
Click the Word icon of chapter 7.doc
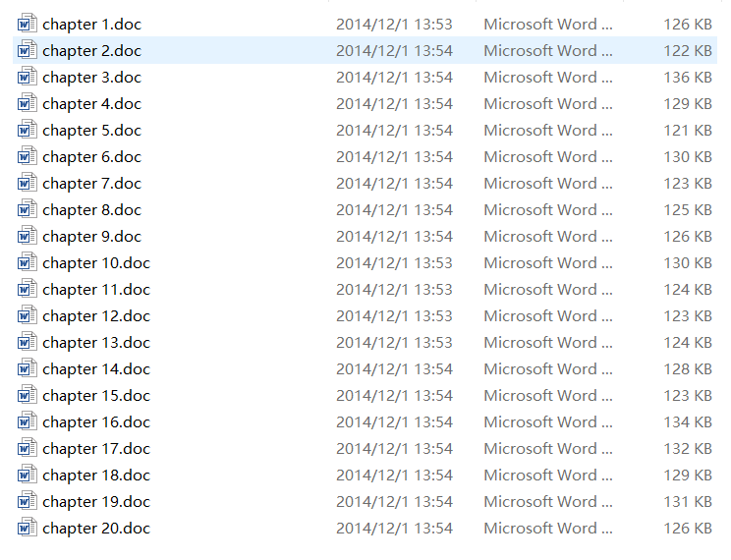[x=28, y=183]
